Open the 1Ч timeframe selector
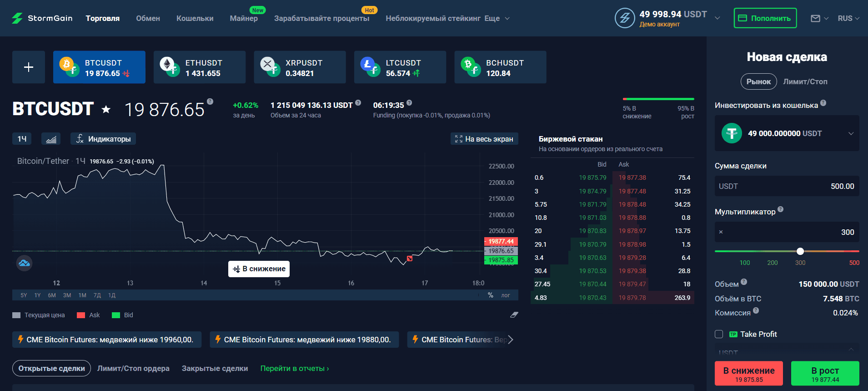The width and height of the screenshot is (868, 391). point(22,139)
